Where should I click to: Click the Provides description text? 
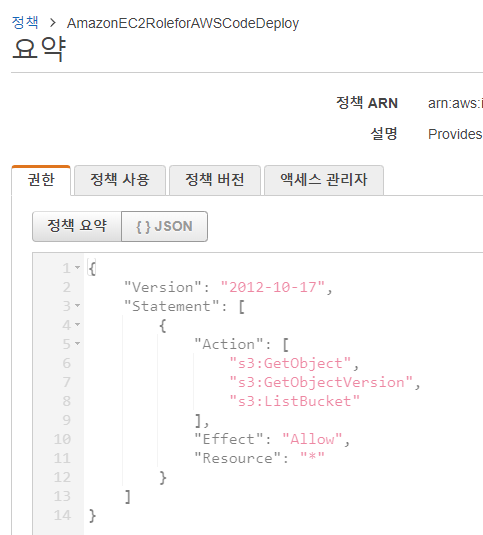point(455,134)
